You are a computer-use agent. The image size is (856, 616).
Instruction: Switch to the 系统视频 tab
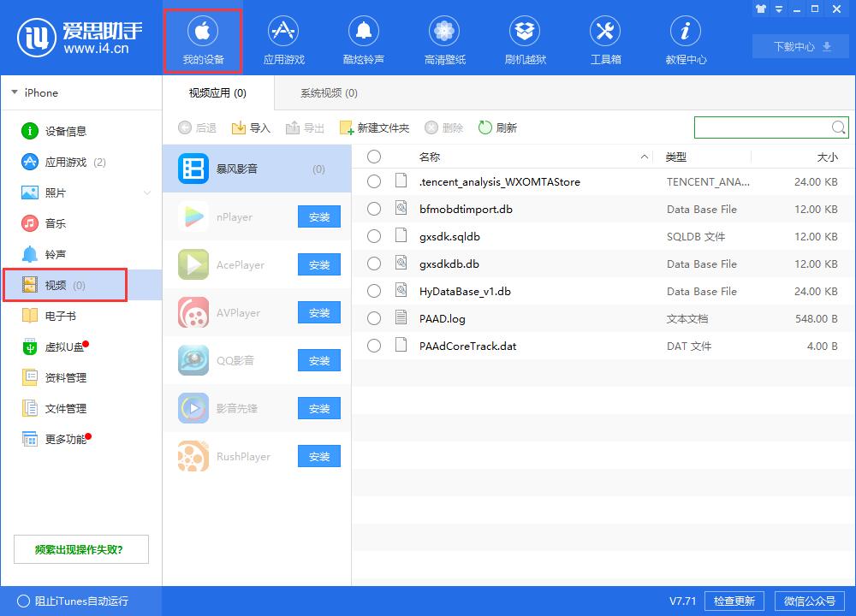pyautogui.click(x=329, y=92)
